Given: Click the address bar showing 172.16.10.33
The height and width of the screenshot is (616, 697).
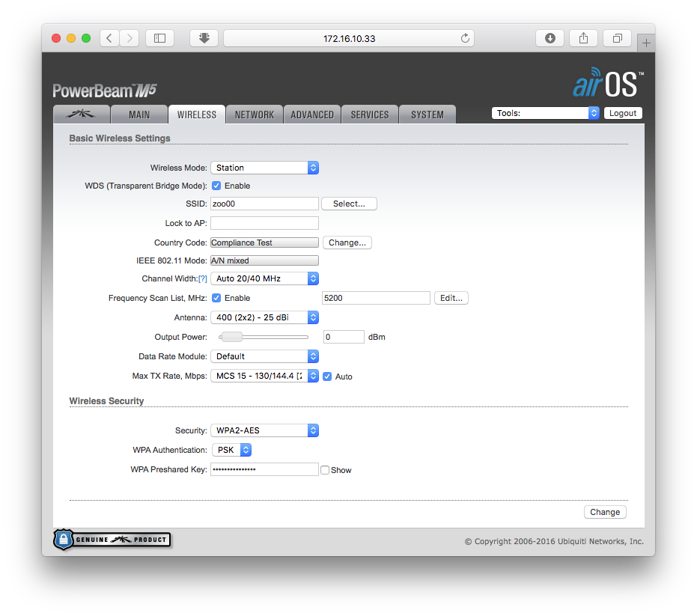Looking at the screenshot, I should tap(349, 38).
